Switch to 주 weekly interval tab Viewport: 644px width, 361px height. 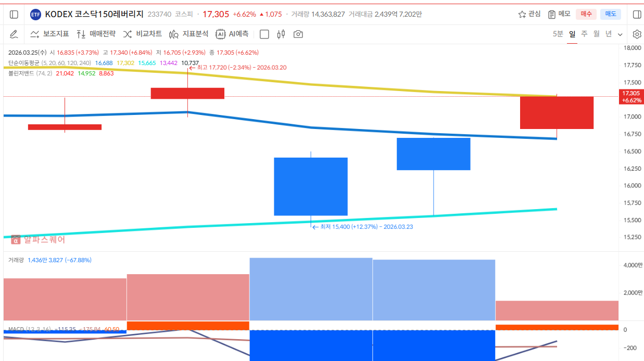[584, 34]
